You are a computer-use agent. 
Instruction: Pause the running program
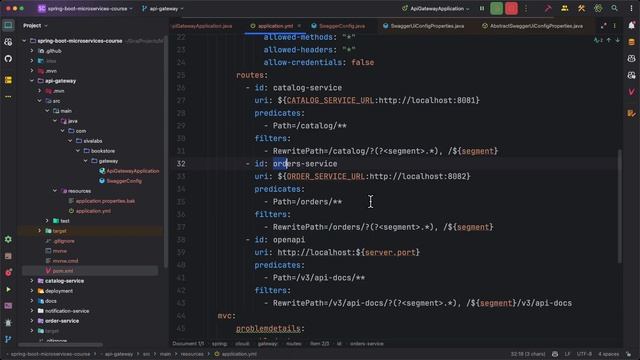click(x=482, y=9)
